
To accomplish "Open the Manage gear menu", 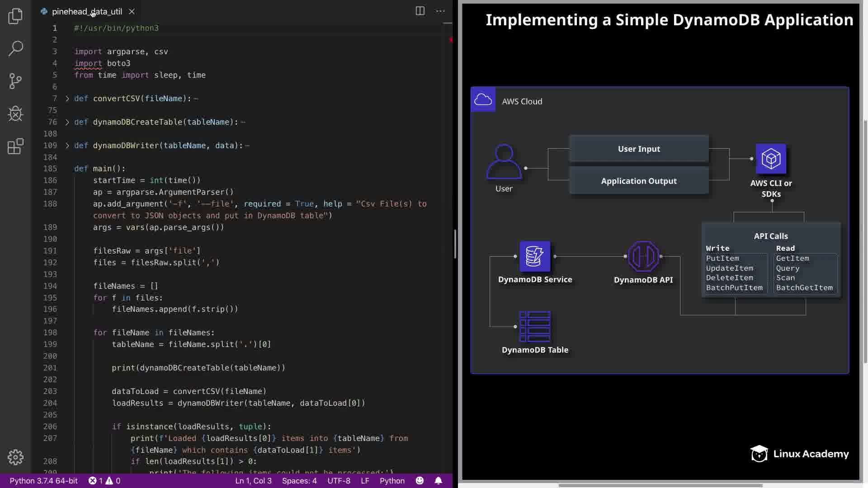I will (15, 457).
